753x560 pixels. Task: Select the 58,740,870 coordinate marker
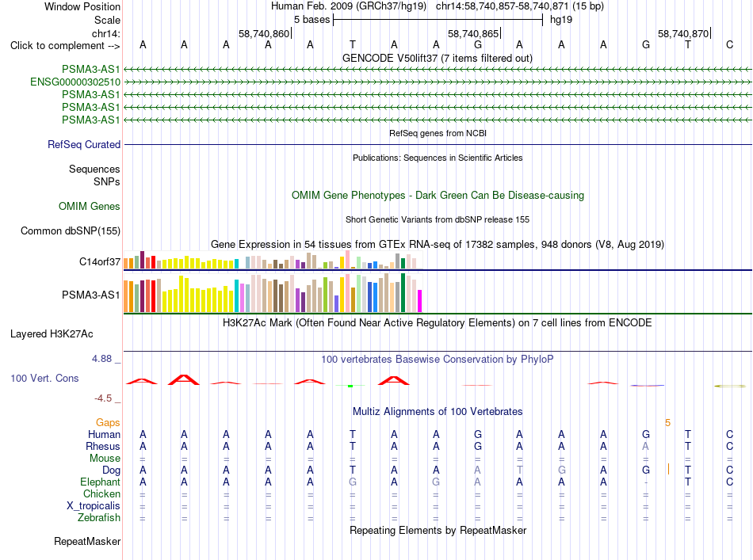point(683,33)
